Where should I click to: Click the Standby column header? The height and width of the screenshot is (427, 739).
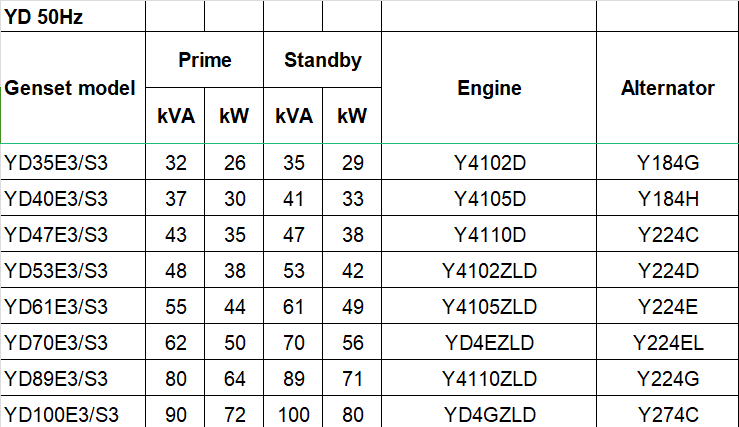(322, 60)
